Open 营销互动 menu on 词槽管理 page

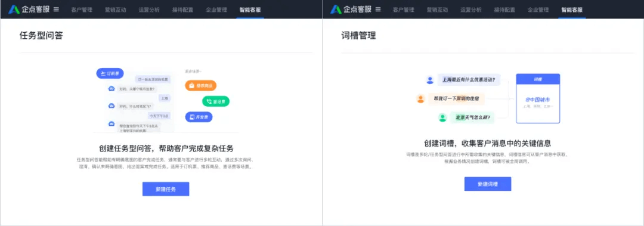click(x=438, y=10)
